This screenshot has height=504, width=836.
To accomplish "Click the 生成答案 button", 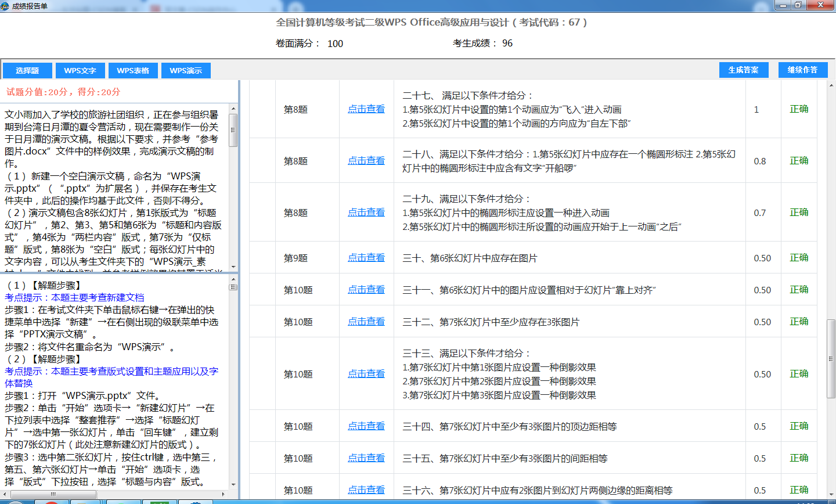I will (744, 70).
